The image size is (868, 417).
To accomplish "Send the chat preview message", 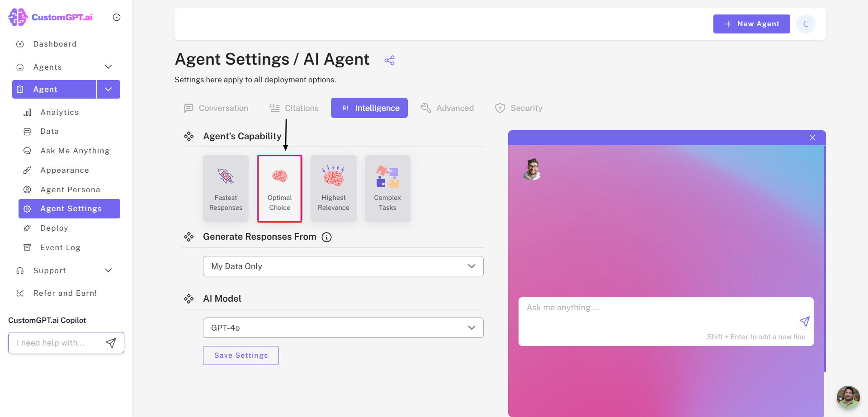I will 804,322.
